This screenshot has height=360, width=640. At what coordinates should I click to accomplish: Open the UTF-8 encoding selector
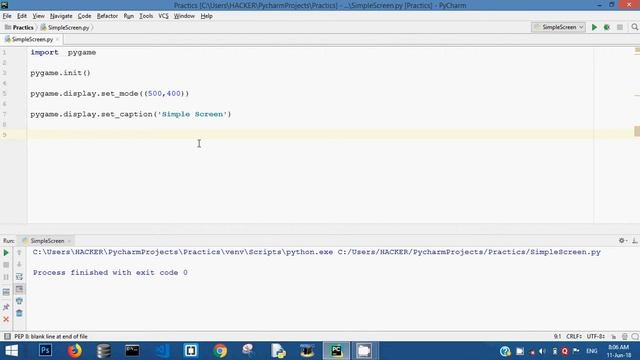[596, 336]
